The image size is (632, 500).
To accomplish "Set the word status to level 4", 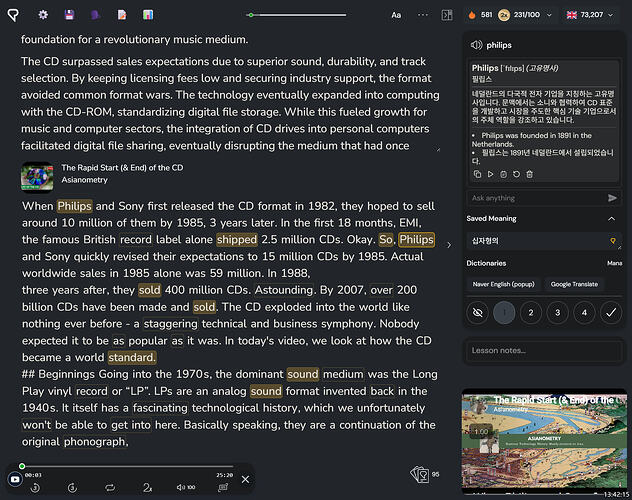I will 584,312.
